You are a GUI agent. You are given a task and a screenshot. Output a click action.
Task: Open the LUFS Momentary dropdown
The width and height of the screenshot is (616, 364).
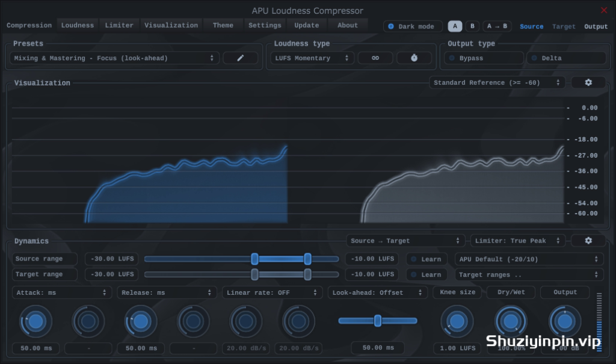[x=312, y=58]
